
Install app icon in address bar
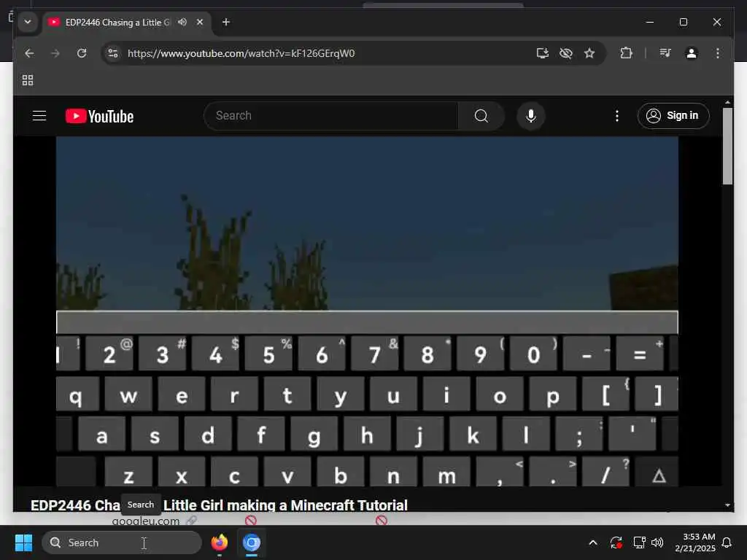click(x=543, y=53)
